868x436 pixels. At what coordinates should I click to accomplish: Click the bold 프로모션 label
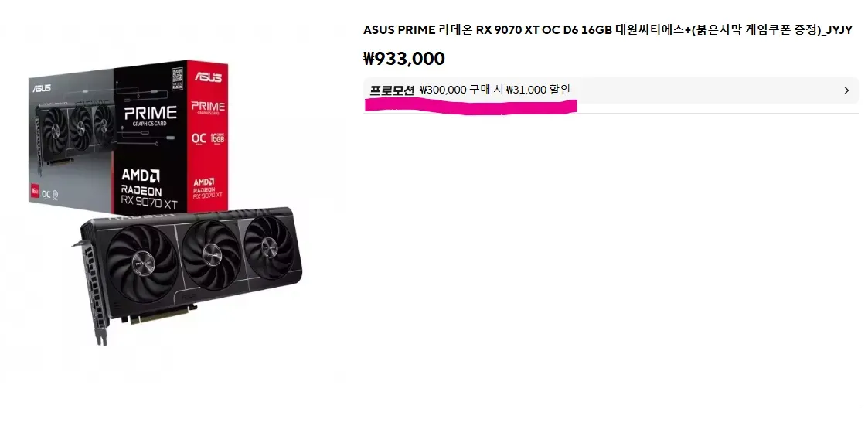(392, 90)
